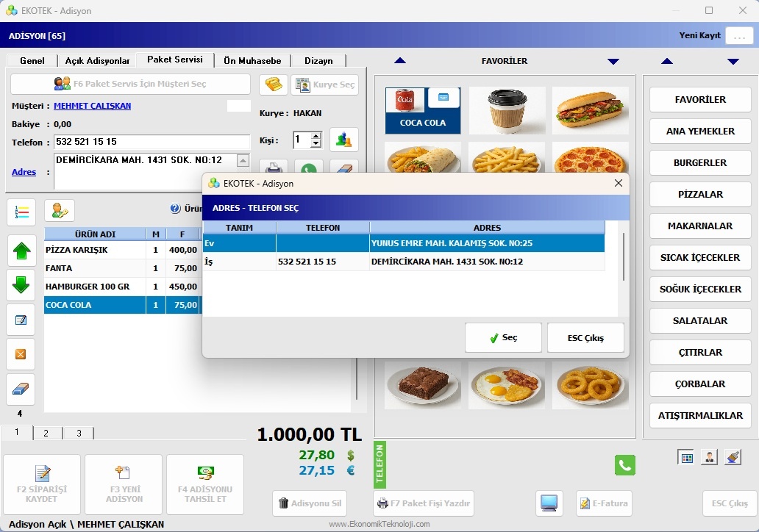This screenshot has width=759, height=532.
Task: Open the customer edit icon with pencil
Action: 60,211
